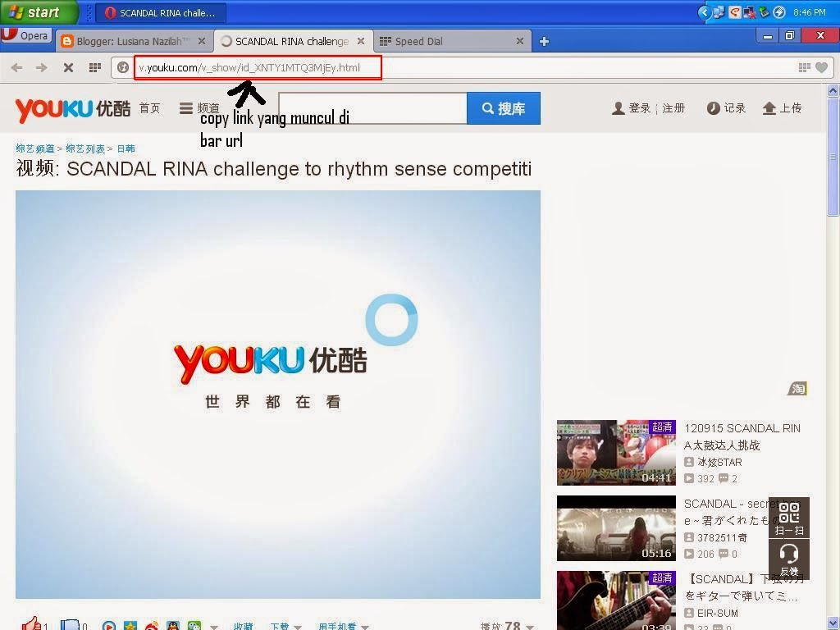Click the Youku video player area
The image size is (840, 630).
click(x=277, y=395)
